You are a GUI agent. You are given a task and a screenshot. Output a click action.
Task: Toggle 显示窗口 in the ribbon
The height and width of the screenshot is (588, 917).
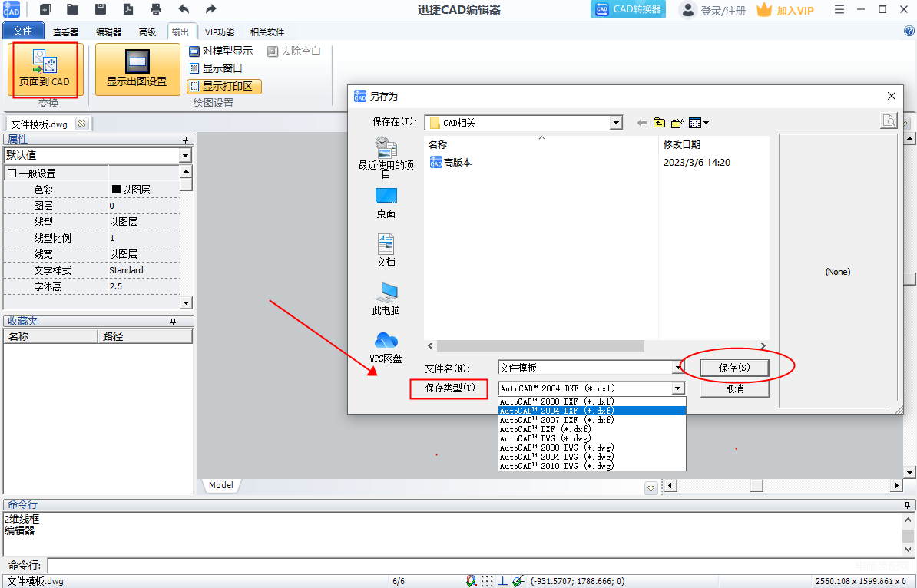pos(216,68)
